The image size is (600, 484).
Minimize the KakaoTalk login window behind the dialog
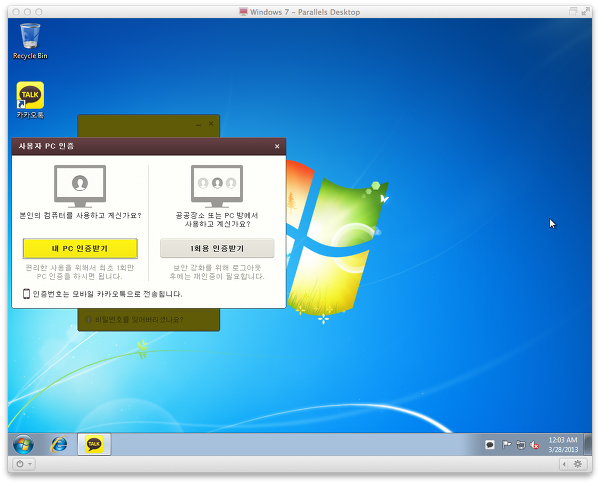198,124
